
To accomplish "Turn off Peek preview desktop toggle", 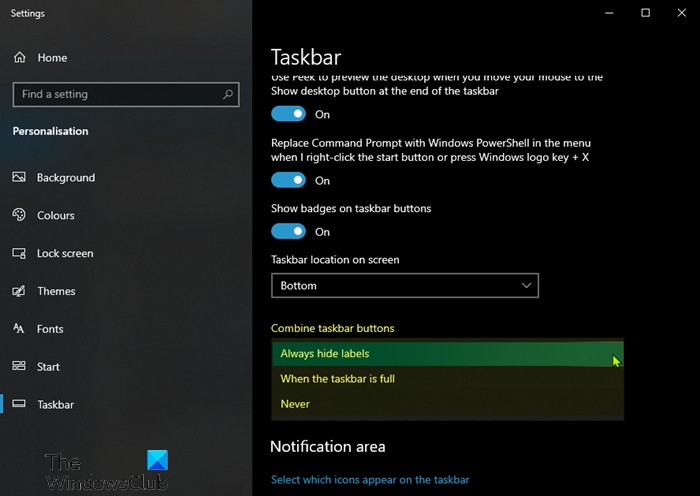I will click(288, 114).
